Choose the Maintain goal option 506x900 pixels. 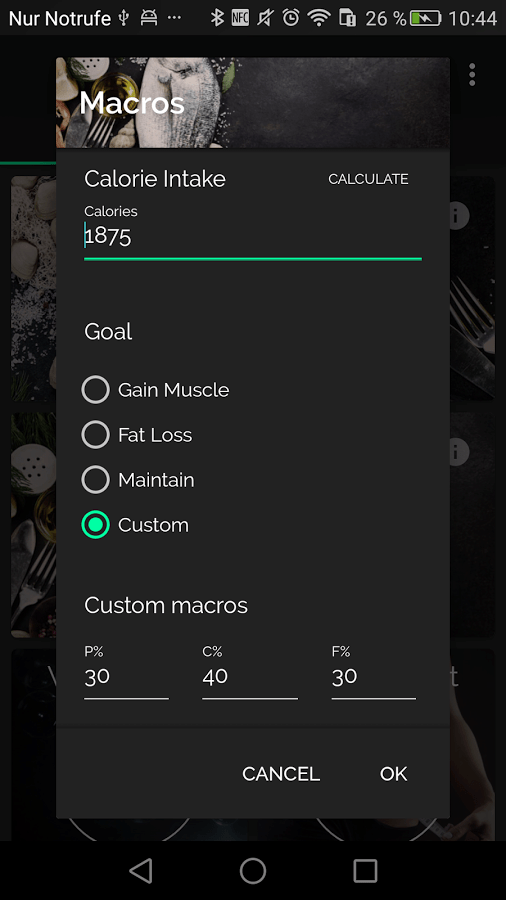(138, 480)
